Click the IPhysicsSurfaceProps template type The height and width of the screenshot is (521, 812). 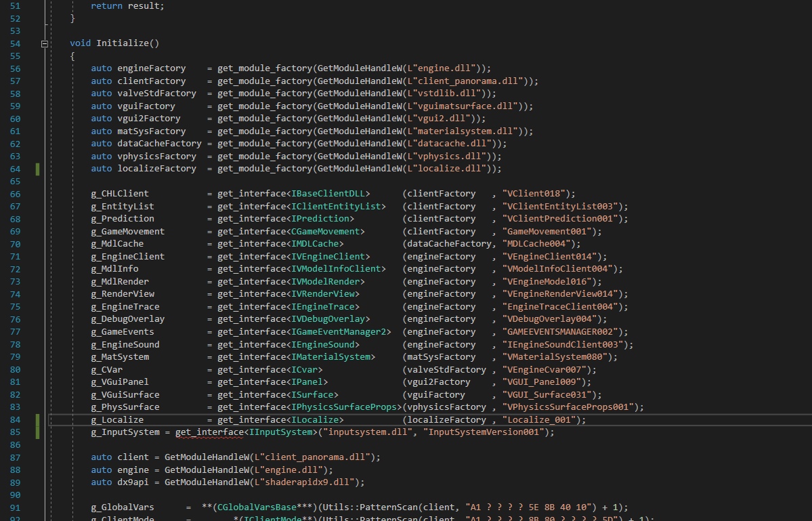[345, 407]
